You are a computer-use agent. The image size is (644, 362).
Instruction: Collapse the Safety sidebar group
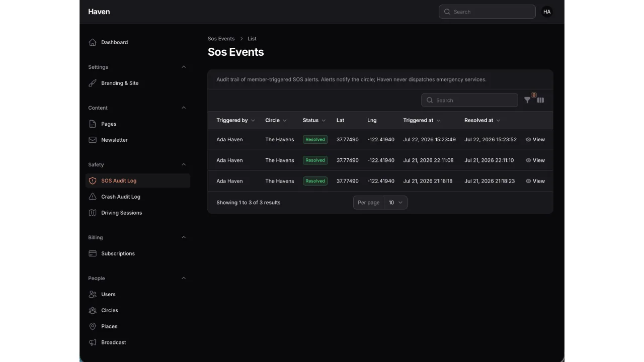[x=184, y=164]
